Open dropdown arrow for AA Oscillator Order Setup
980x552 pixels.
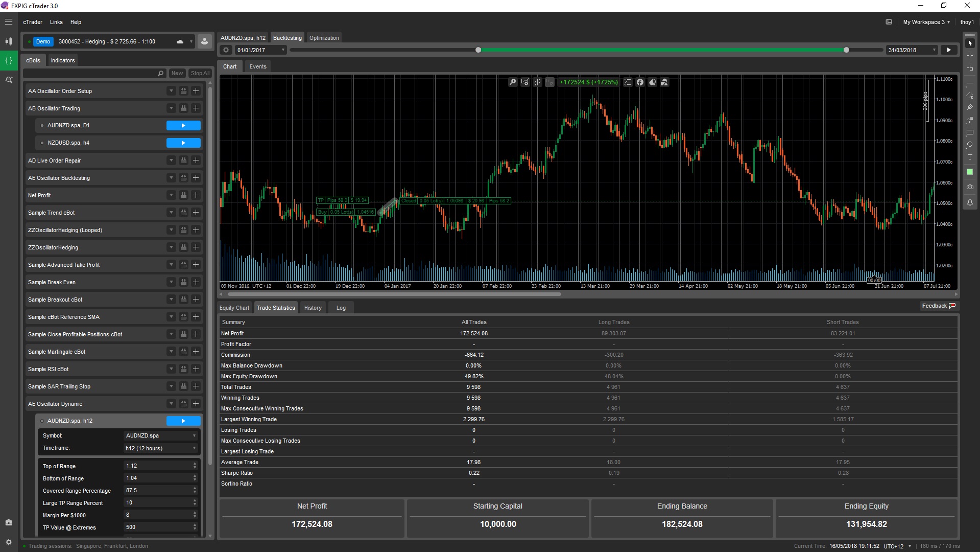coord(171,91)
